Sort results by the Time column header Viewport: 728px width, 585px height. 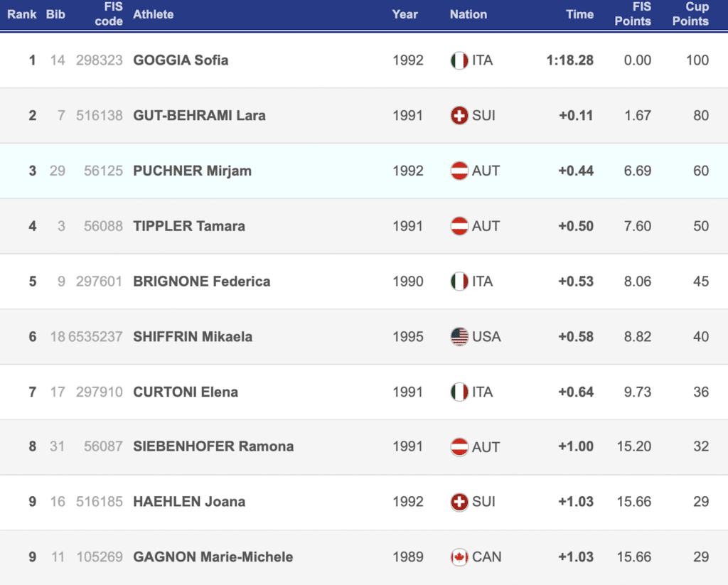click(579, 14)
